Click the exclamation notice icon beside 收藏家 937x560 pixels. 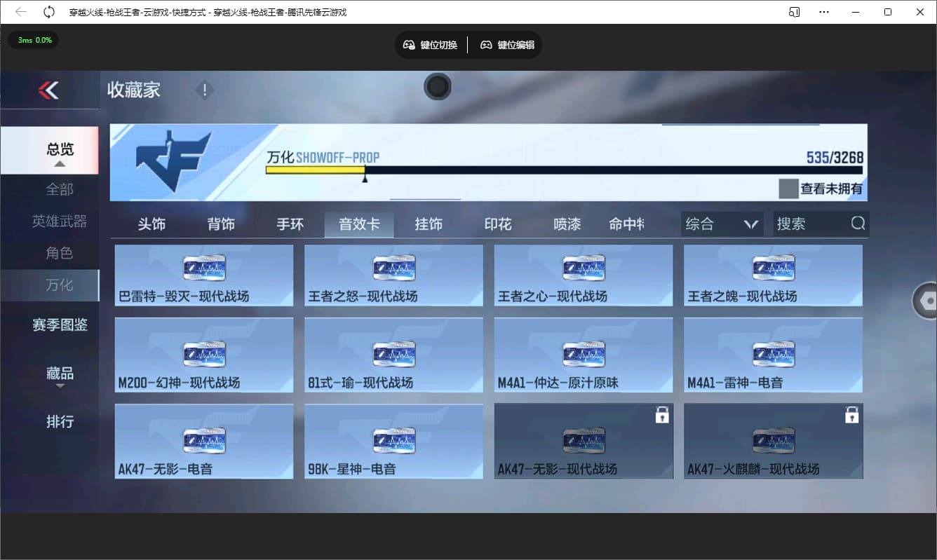tap(204, 90)
